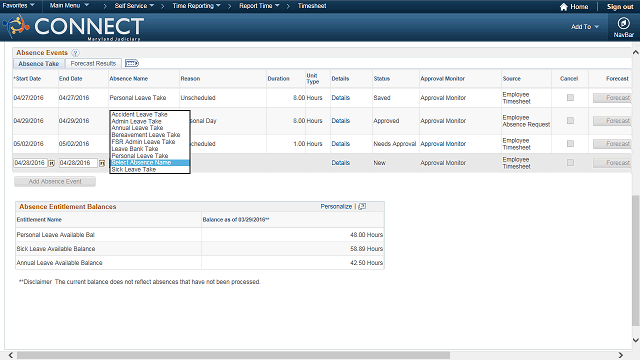This screenshot has width=640, height=360.
Task: Click Forecast button for 04/28/2016 row
Action: click(x=612, y=163)
